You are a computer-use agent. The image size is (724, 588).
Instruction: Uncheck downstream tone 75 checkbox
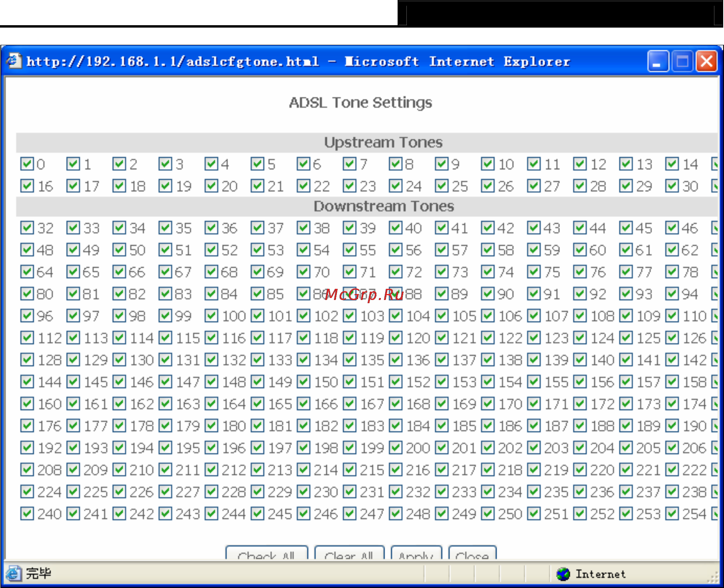(534, 272)
